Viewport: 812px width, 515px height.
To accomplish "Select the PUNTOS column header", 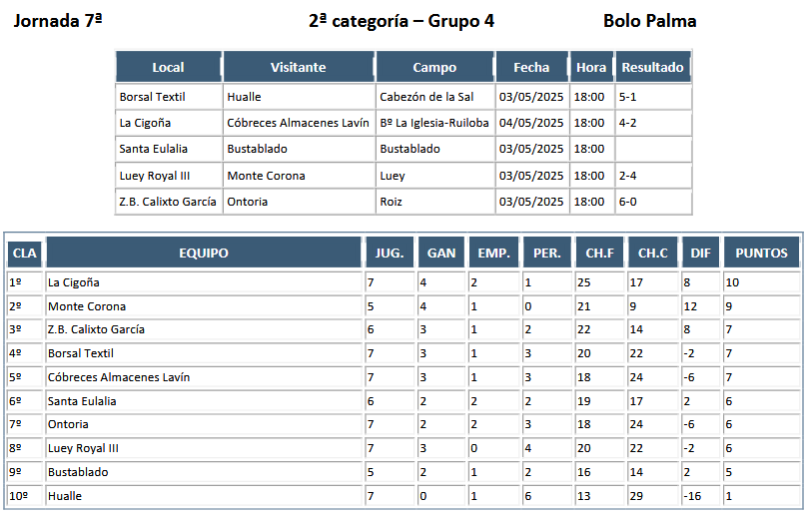I will click(x=761, y=253).
